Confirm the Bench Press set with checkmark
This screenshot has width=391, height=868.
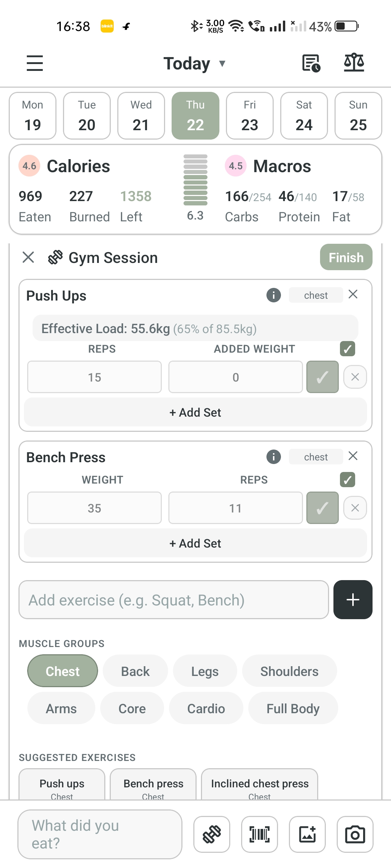point(322,508)
